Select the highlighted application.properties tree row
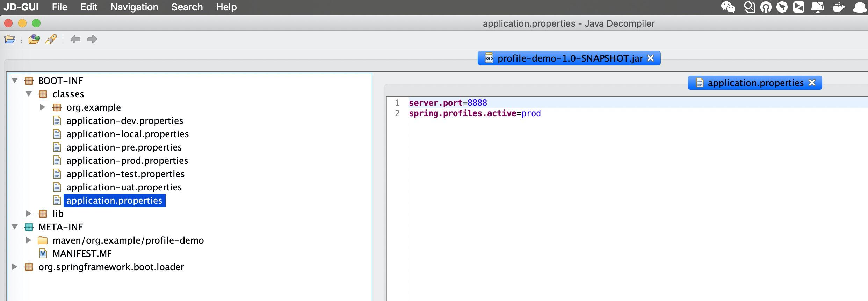Screen dimensions: 868x301 coord(114,201)
